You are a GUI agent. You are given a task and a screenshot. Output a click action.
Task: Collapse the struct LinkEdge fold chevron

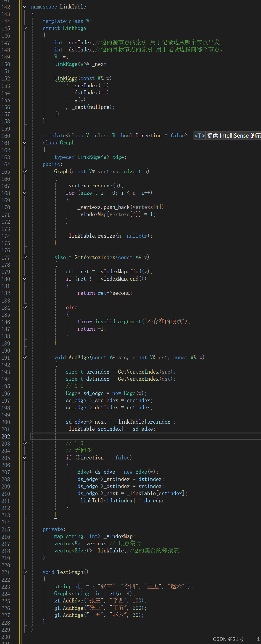[25, 28]
